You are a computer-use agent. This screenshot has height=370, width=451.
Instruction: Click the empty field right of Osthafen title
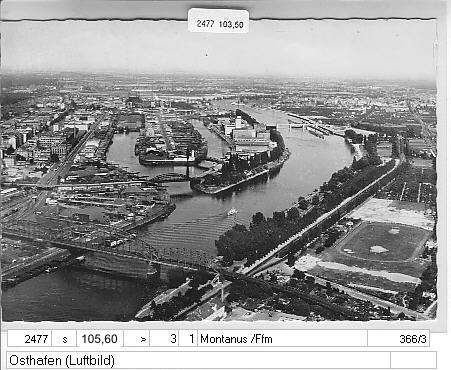tap(413, 360)
